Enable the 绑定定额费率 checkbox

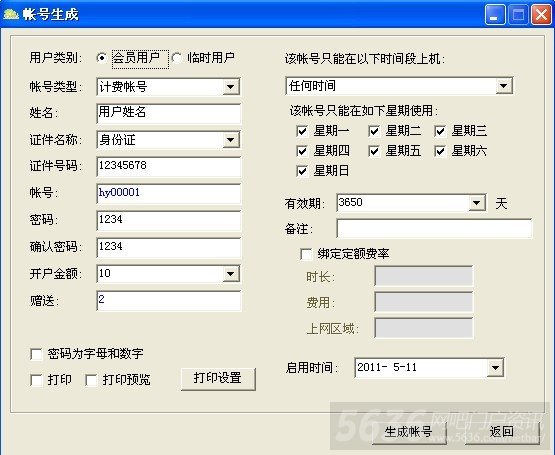pyautogui.click(x=306, y=254)
